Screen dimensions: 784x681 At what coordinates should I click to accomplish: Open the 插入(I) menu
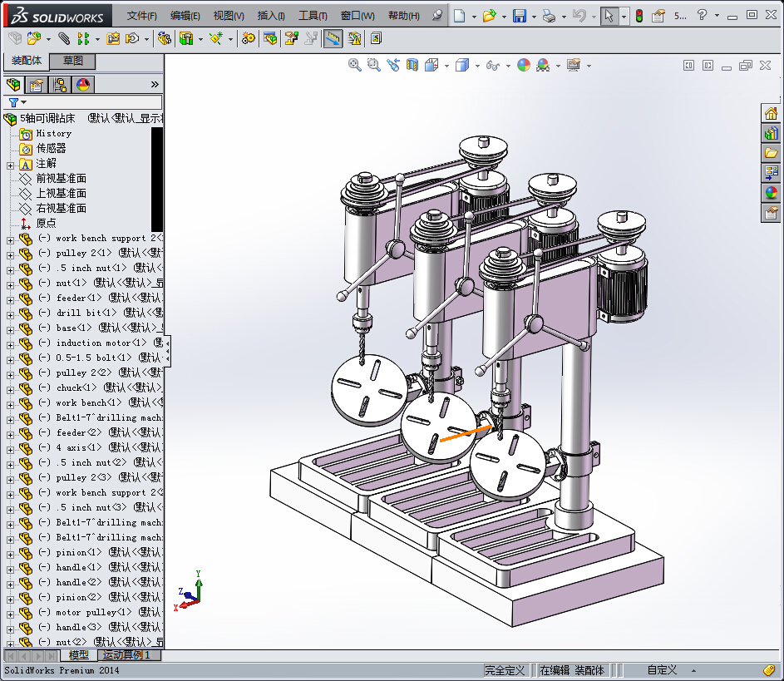coord(271,16)
